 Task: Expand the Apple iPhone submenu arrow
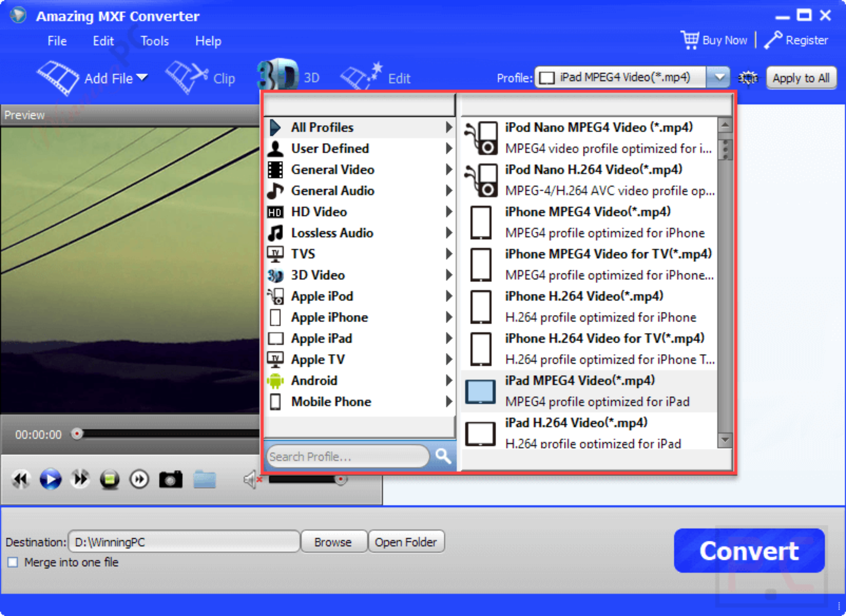point(449,317)
